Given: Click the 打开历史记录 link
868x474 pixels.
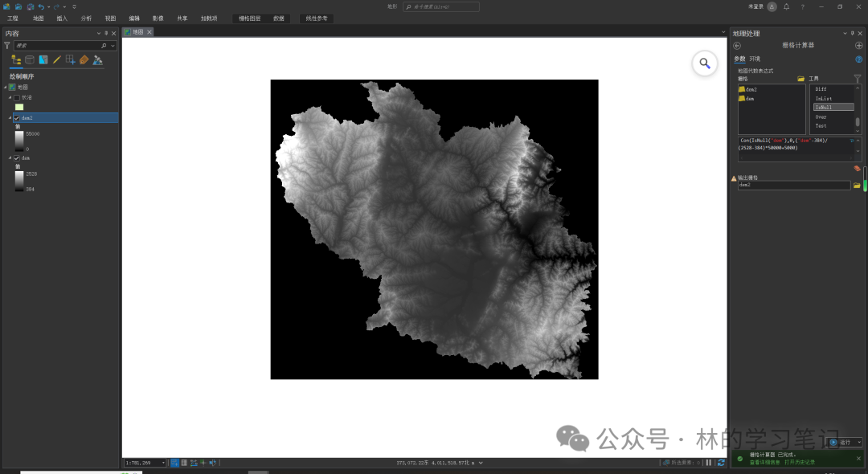Looking at the screenshot, I should (798, 462).
